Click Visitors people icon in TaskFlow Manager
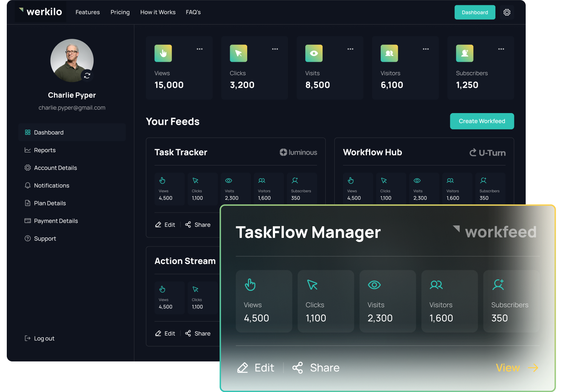Image resolution: width=563 pixels, height=392 pixels. coord(436,285)
